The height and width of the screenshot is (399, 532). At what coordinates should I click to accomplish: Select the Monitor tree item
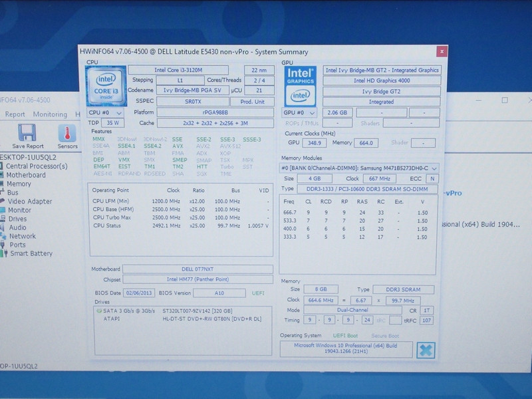pos(19,210)
